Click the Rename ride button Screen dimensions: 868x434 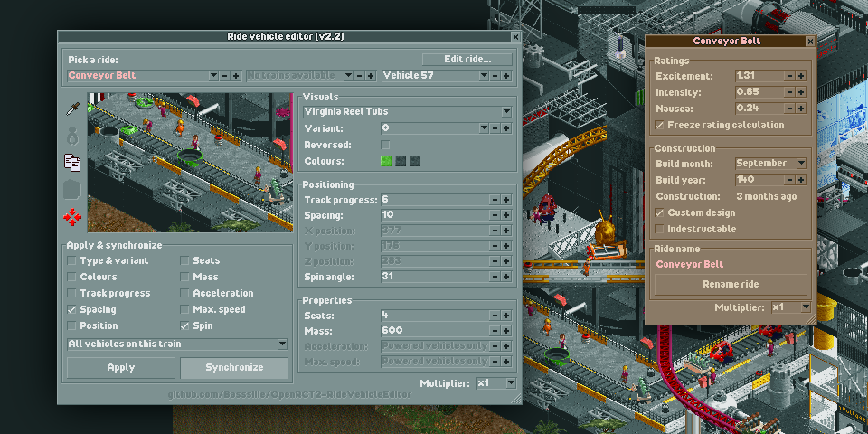coord(731,285)
